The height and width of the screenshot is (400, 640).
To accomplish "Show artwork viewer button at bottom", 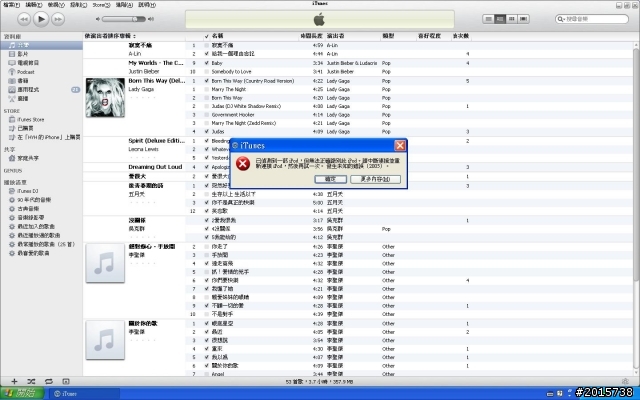I will (x=66, y=381).
